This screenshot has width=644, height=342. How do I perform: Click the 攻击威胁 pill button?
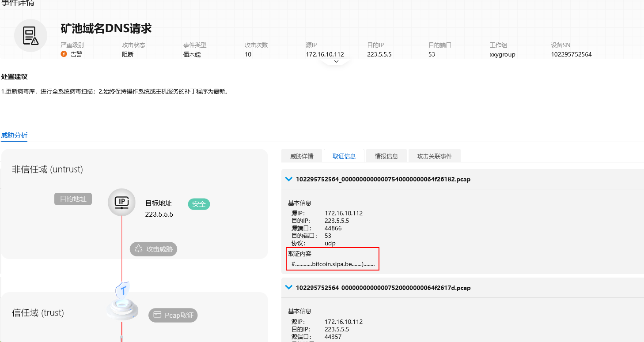tap(153, 249)
